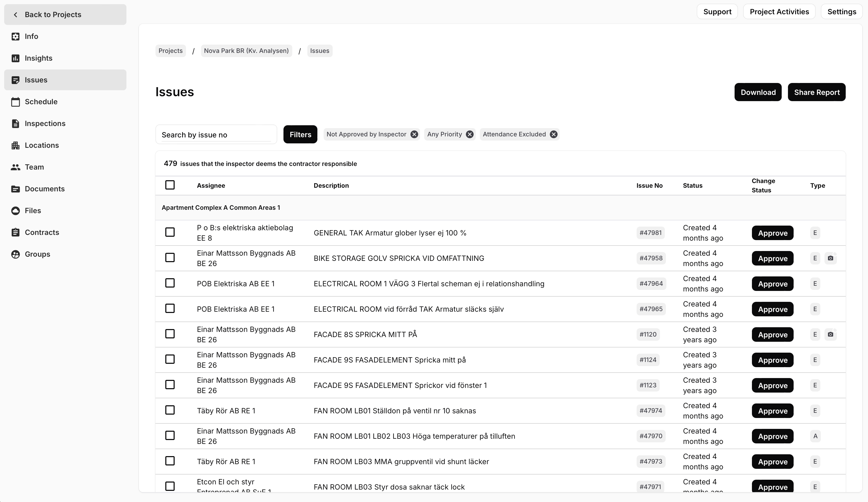Click the Groups icon in sidebar
Screen dimensions: 868x502
(x=16, y=254)
